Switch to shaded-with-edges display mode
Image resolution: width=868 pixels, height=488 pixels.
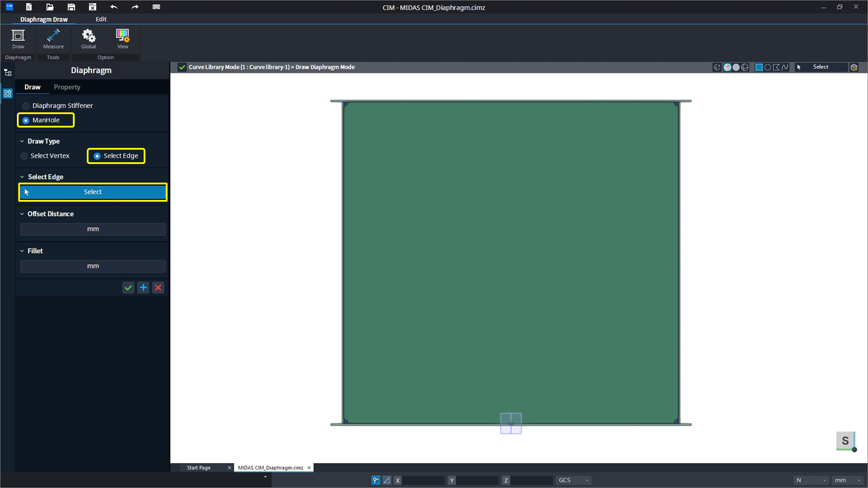[727, 67]
